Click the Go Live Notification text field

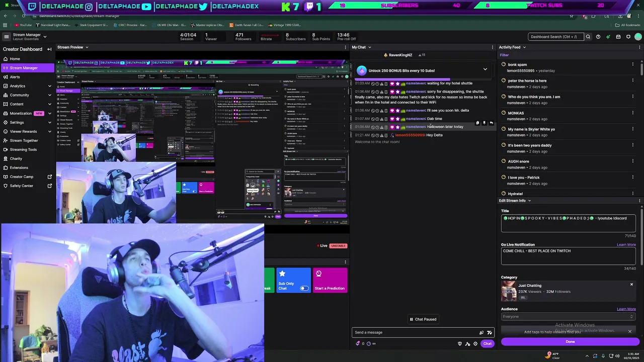[568, 256]
